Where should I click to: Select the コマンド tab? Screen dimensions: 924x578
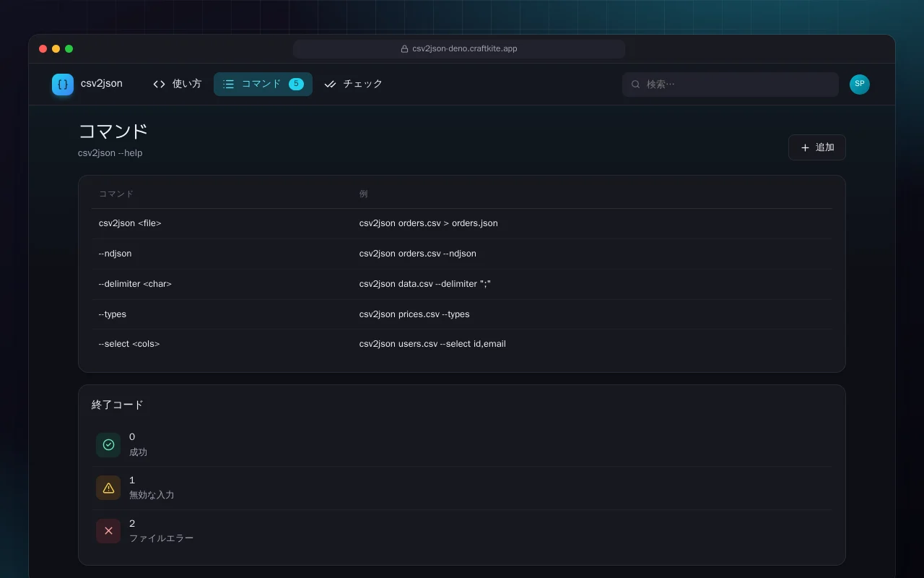263,84
